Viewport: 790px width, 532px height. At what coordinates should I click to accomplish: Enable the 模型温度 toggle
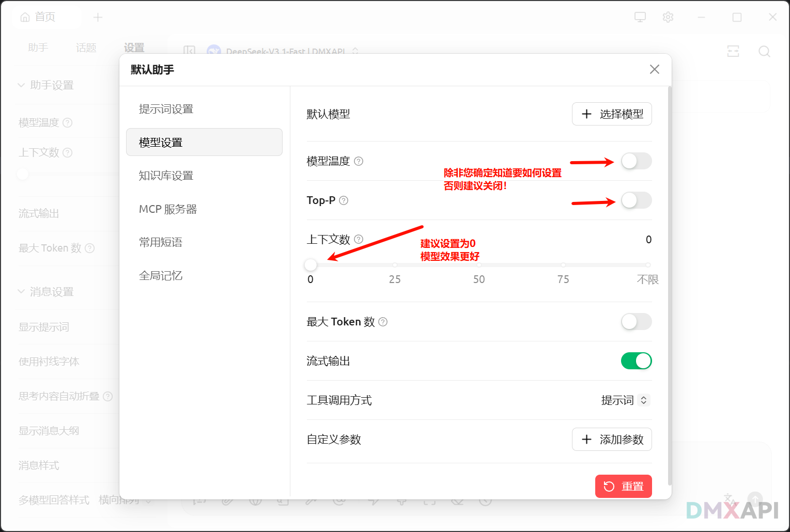(x=636, y=161)
